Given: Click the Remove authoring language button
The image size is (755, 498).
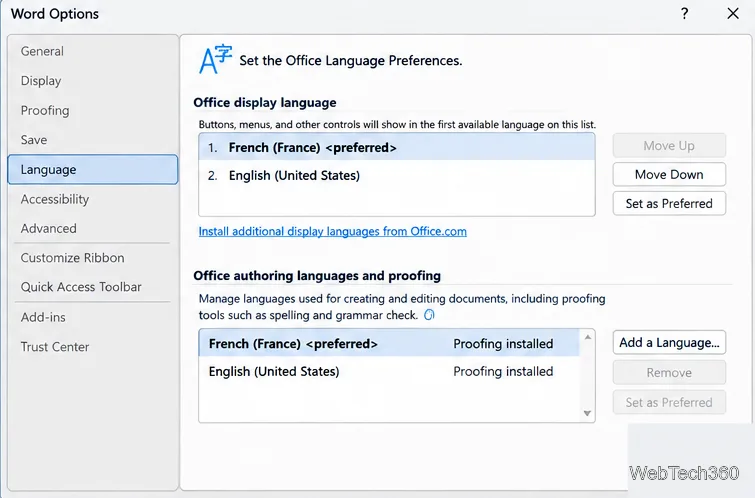Looking at the screenshot, I should pyautogui.click(x=669, y=372).
